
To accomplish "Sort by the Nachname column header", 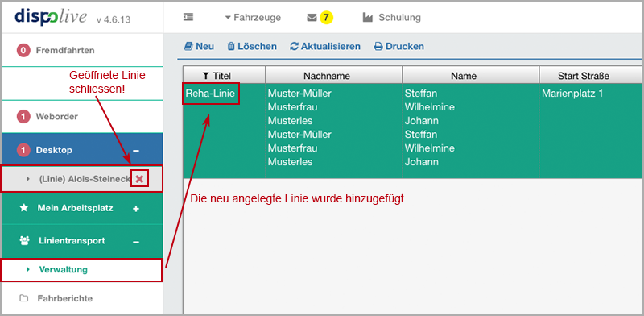I will (333, 76).
